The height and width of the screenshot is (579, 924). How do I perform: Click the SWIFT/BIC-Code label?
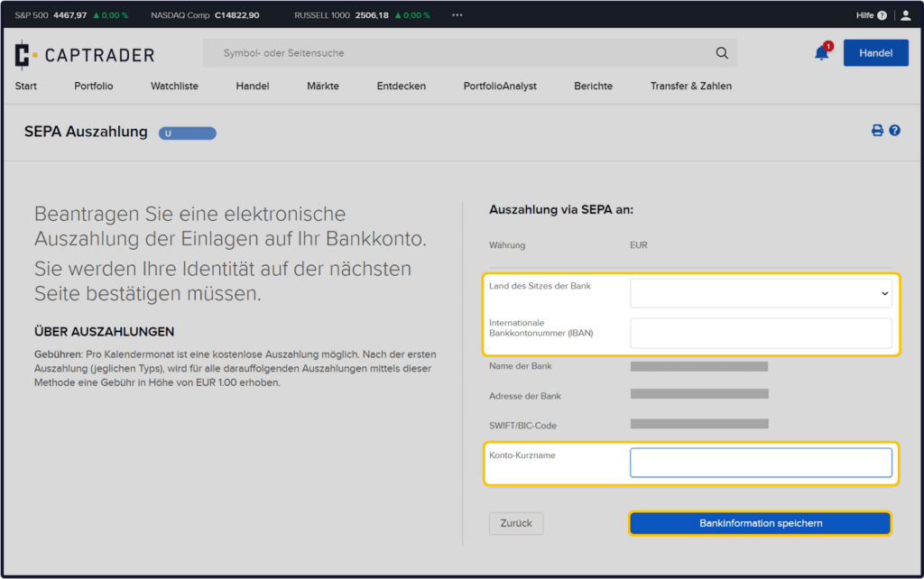(522, 426)
